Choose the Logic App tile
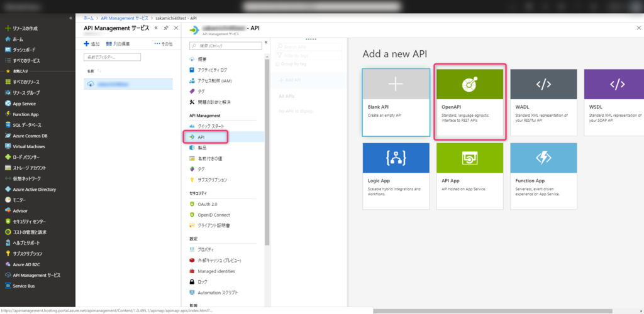Image resolution: width=644 pixels, height=314 pixels. point(396,176)
